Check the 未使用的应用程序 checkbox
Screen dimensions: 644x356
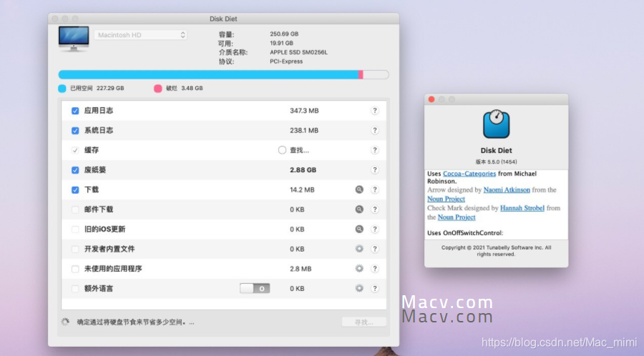(x=75, y=269)
